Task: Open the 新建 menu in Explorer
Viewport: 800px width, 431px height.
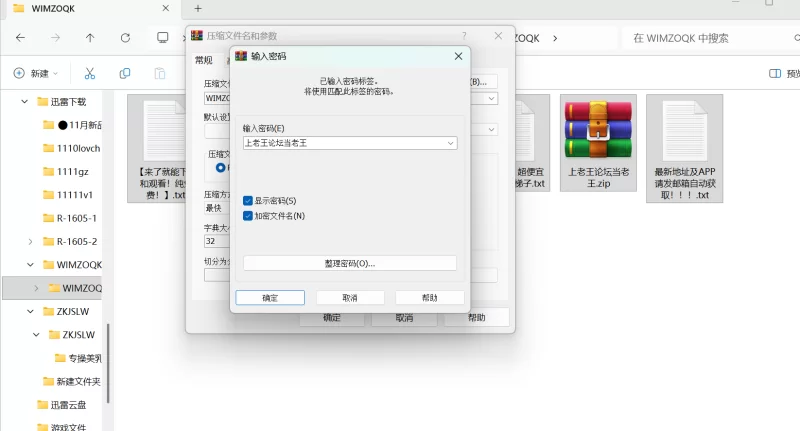Action: [x=35, y=73]
